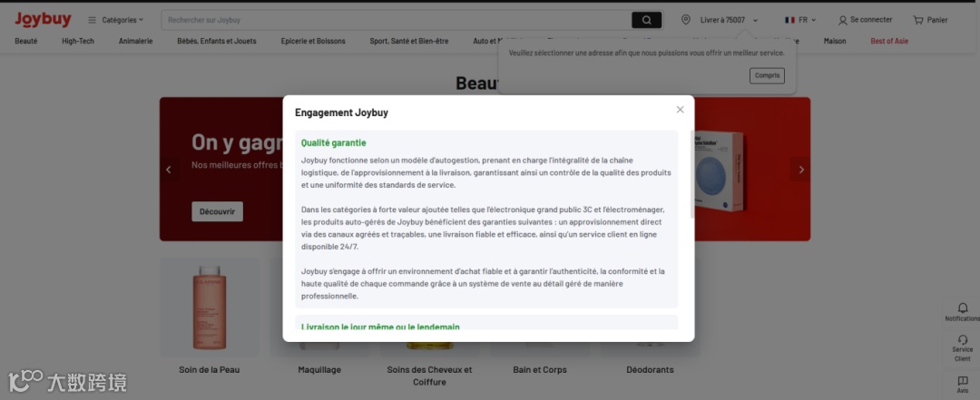Open the Maison category
Image resolution: width=980 pixels, height=400 pixels.
coord(835,41)
